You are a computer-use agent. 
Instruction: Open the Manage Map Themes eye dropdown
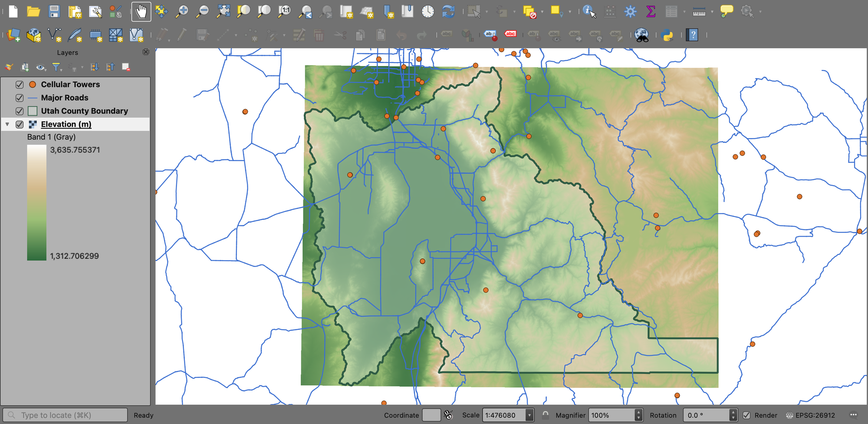click(41, 67)
